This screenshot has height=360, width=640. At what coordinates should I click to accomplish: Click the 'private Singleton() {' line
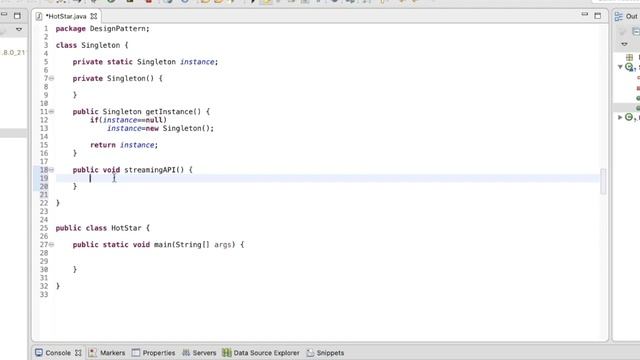pos(118,78)
